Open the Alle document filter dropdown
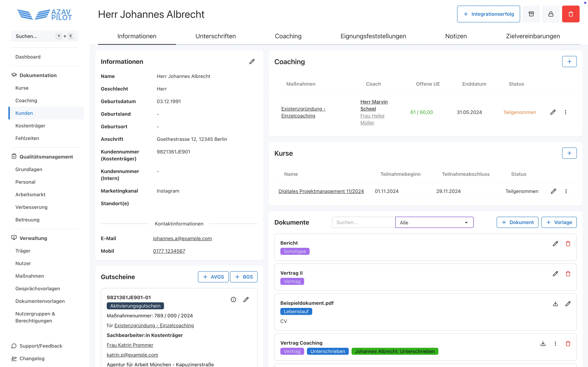Viewport: 588px width, 367px height. tap(434, 222)
